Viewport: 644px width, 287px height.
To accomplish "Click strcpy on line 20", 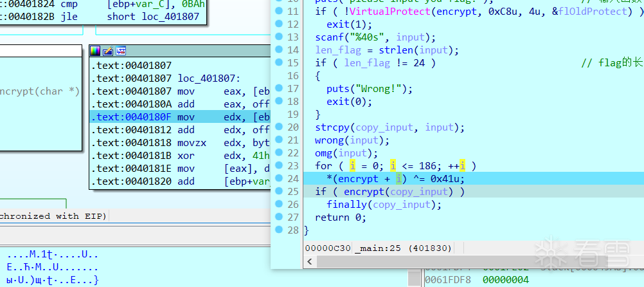I will tap(332, 127).
